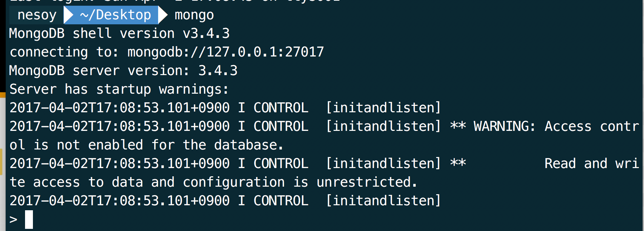Click the > mongo shell prompt symbol

point(13,220)
